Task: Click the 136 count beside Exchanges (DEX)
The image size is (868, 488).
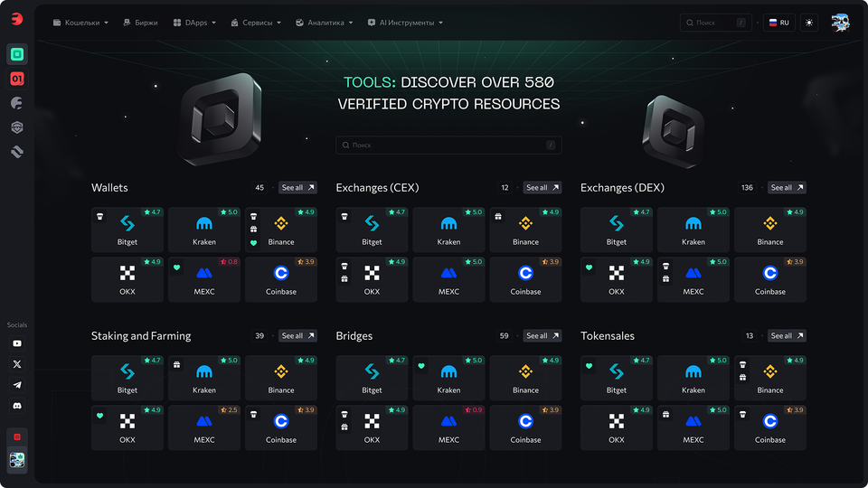Action: [x=747, y=188]
